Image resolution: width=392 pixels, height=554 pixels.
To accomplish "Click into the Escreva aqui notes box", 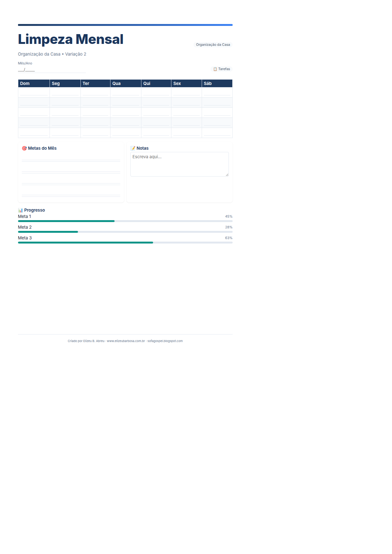I will click(x=180, y=164).
